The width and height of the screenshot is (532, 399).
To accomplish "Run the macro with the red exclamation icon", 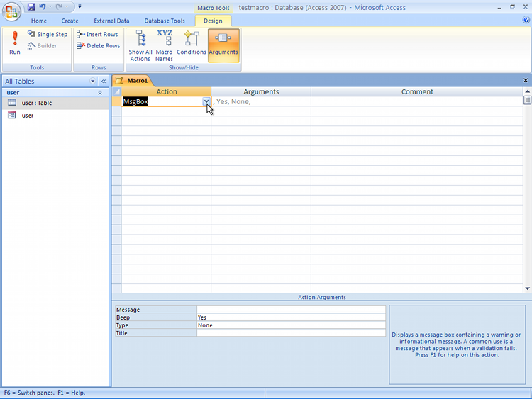I will click(15, 43).
